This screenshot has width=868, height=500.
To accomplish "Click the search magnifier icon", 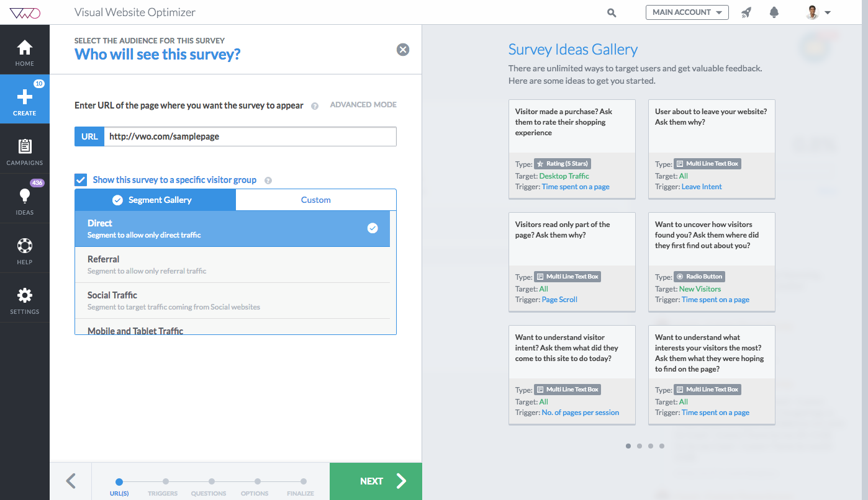I will [x=612, y=12].
